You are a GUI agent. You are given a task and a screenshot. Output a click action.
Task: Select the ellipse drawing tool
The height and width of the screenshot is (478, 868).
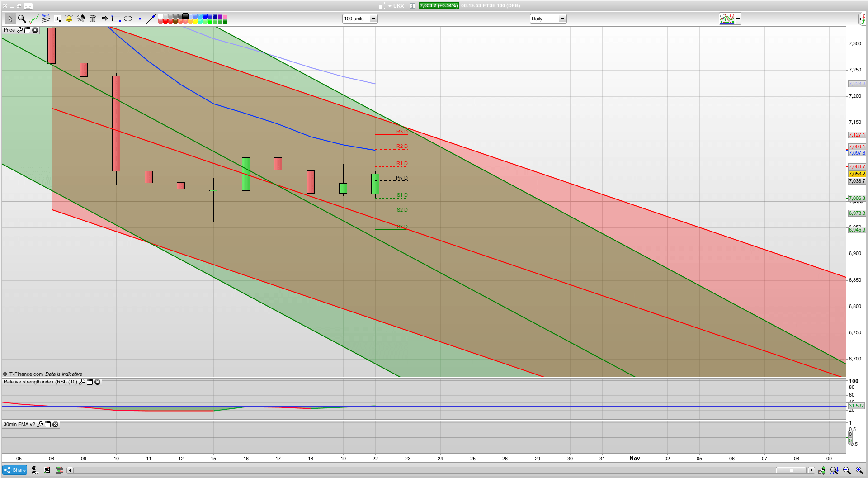[x=128, y=19]
